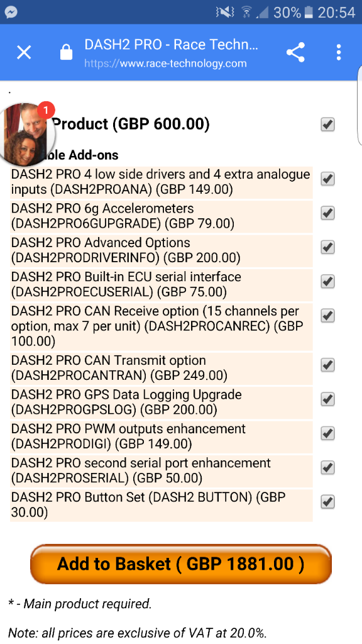362x644 pixels.
Task: Tap the battery icon in status bar
Action: (308, 13)
